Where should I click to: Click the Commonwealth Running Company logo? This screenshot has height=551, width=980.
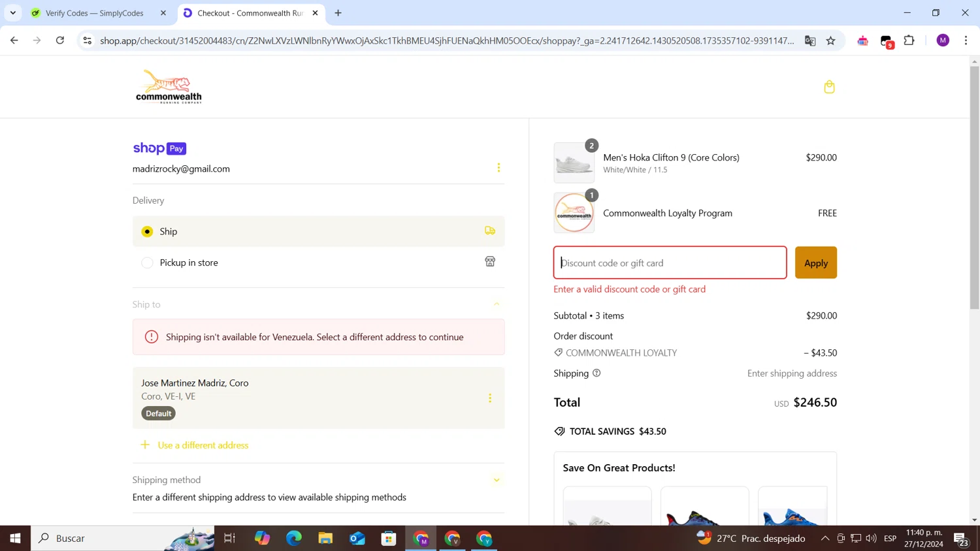pyautogui.click(x=169, y=87)
